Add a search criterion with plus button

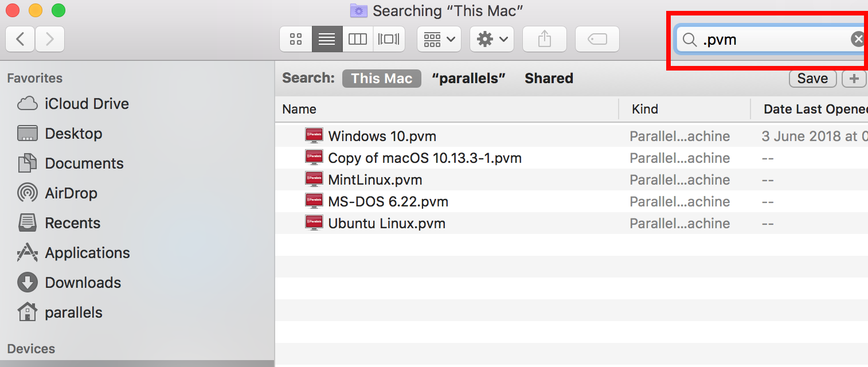pyautogui.click(x=854, y=79)
